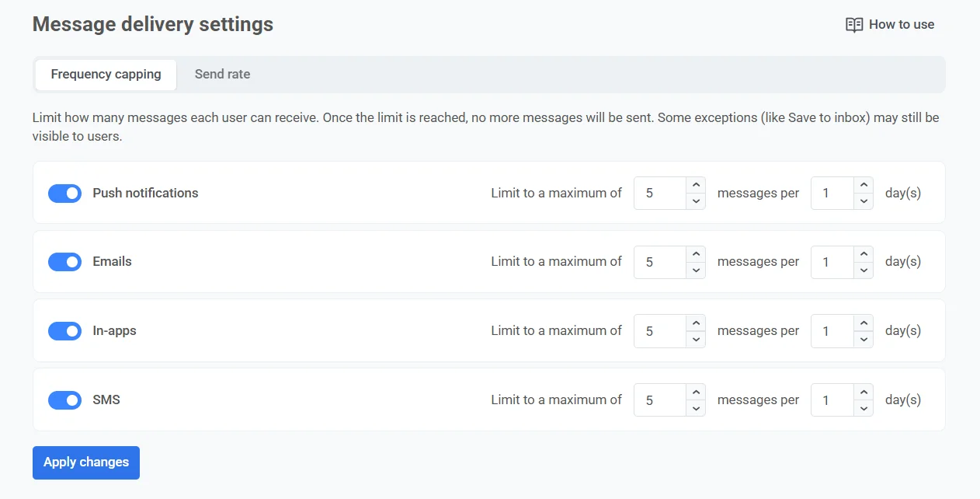Open the How to use book icon

click(853, 25)
